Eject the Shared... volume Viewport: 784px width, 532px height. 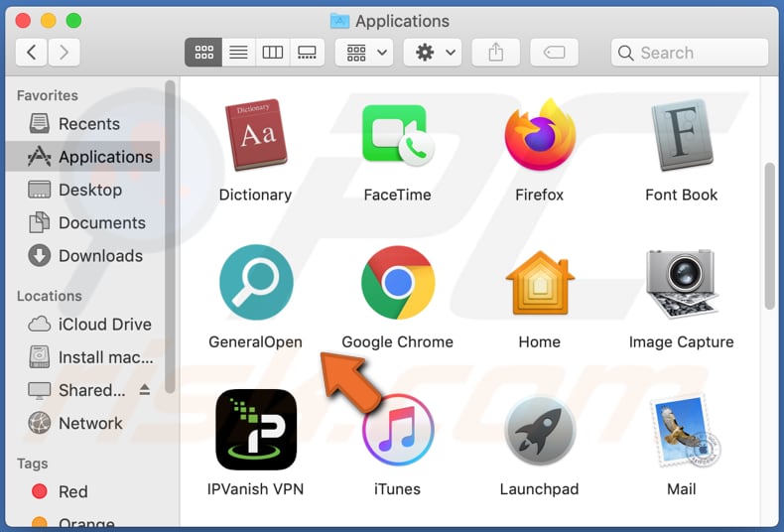tap(145, 389)
